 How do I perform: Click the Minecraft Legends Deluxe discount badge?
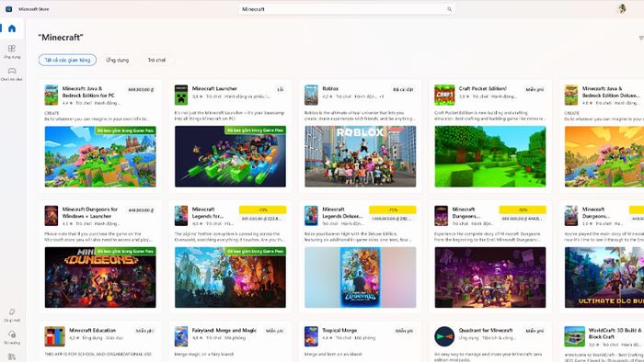tap(393, 209)
